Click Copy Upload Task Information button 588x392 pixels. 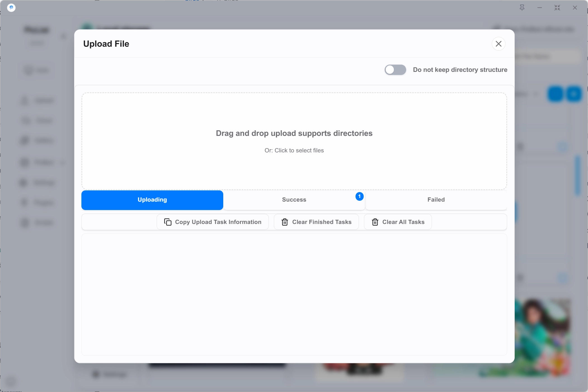point(213,222)
